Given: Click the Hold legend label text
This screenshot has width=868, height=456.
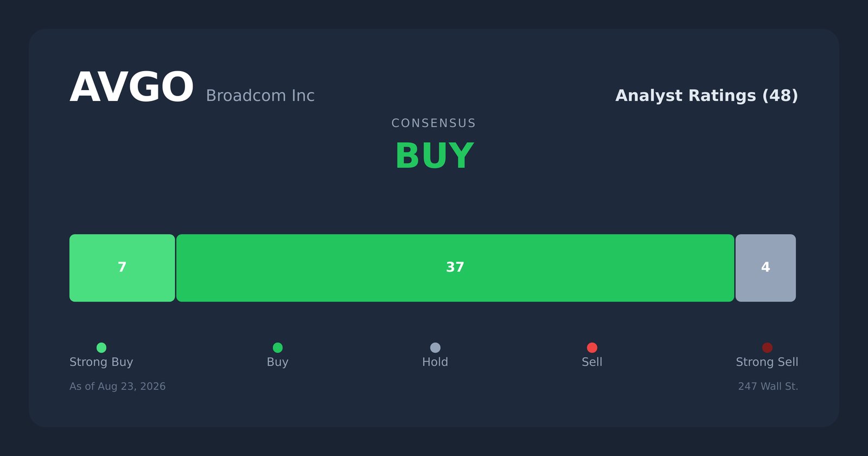Looking at the screenshot, I should tap(435, 362).
